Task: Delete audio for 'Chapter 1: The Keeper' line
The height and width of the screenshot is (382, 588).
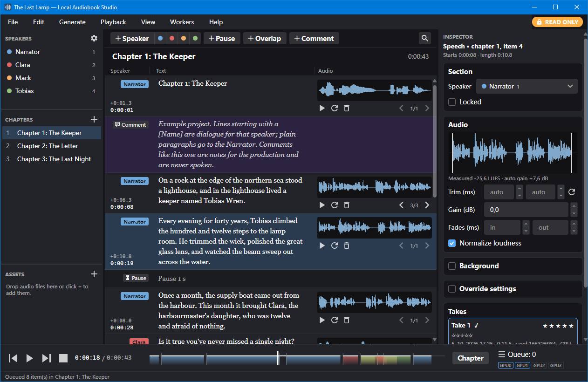Action: tap(347, 108)
